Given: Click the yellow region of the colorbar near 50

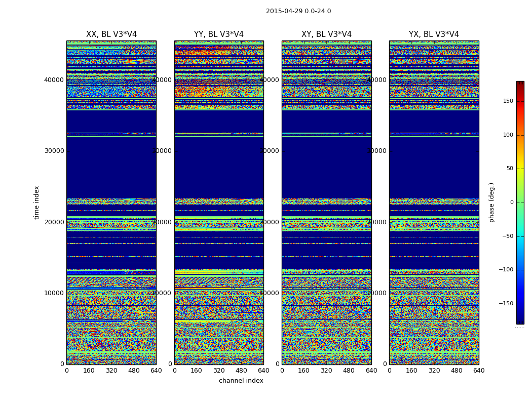Looking at the screenshot, I should [x=520, y=170].
